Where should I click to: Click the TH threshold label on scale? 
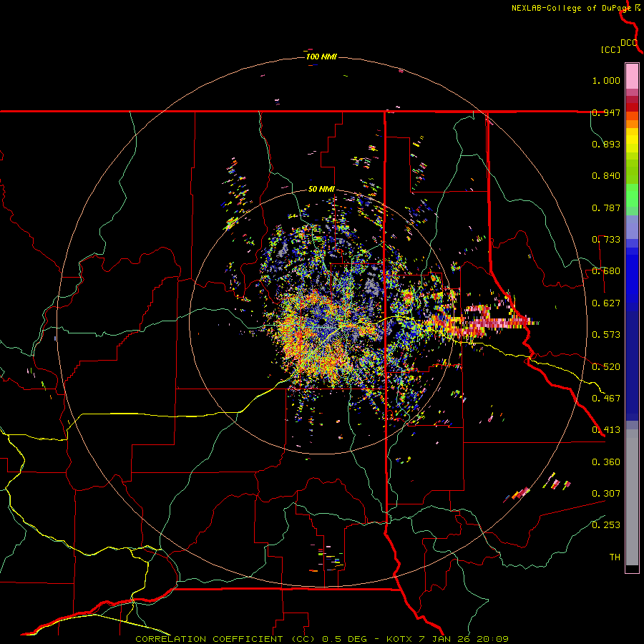615,557
